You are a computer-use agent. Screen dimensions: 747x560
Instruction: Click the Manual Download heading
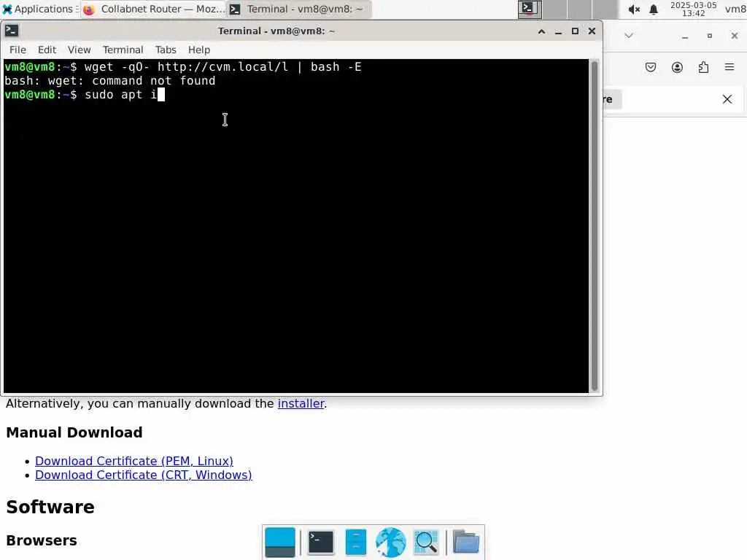74,432
